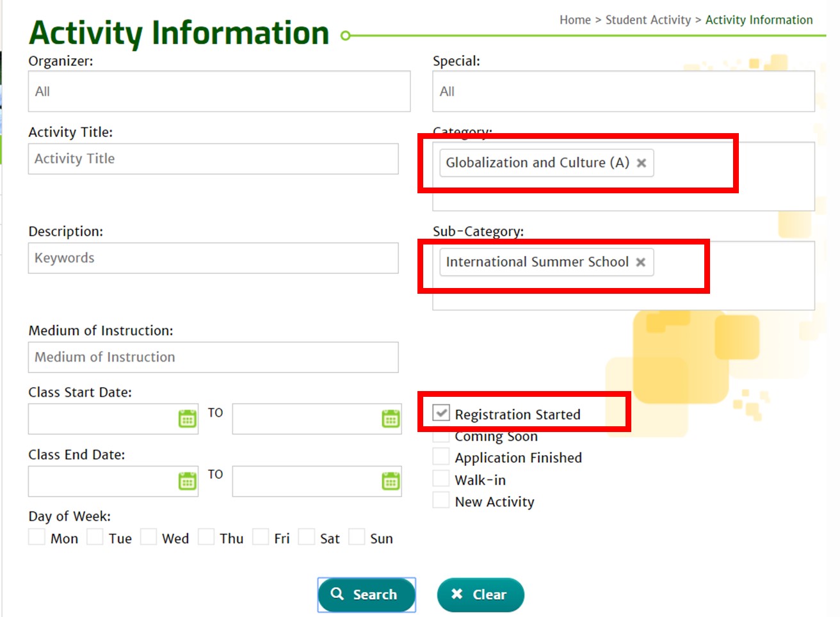Enable the Application Finished checkbox
Screen dimensions: 840x617
[x=441, y=457]
